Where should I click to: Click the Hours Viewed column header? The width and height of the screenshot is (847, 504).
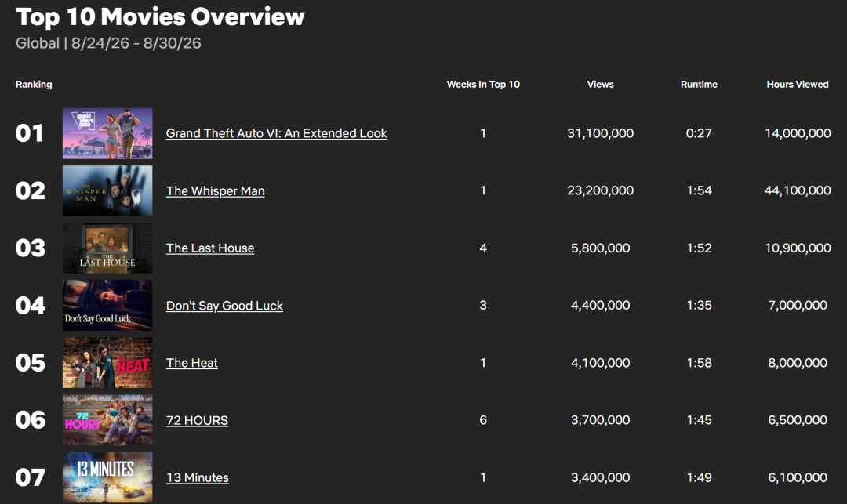coord(798,84)
